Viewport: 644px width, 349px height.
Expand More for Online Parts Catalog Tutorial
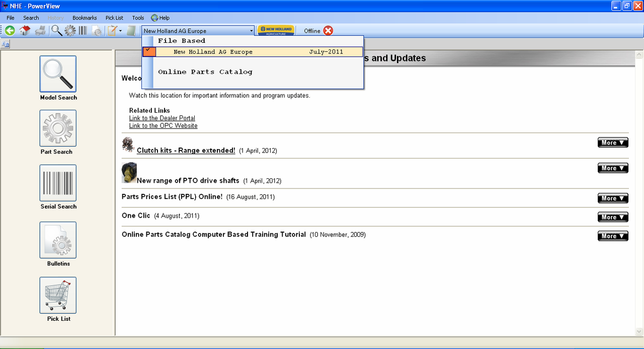(x=613, y=236)
